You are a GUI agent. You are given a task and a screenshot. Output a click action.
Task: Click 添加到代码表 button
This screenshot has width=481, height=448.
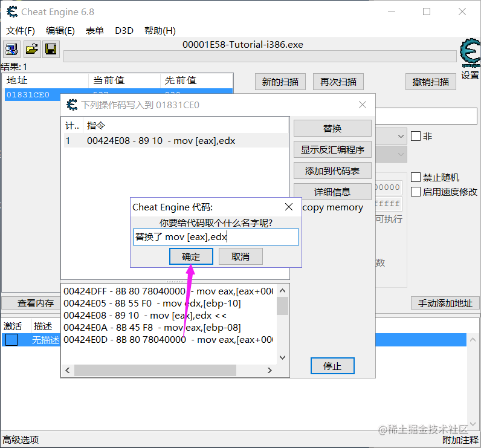pos(332,170)
